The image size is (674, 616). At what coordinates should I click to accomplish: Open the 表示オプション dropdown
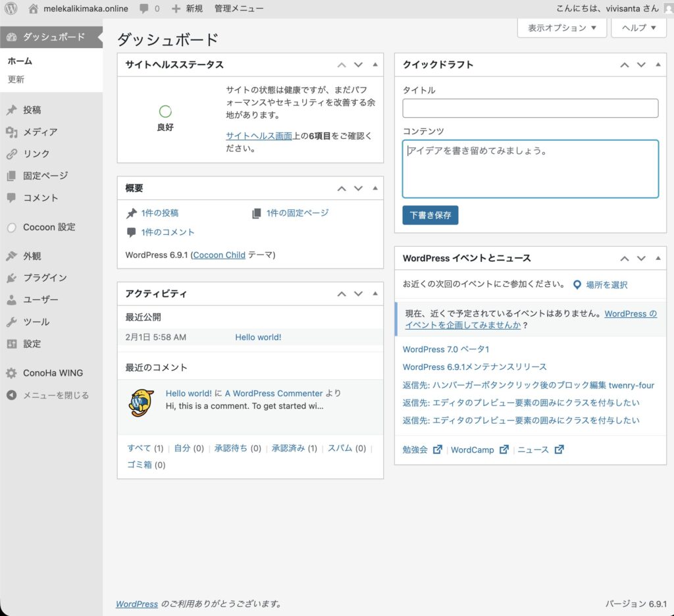tap(561, 28)
